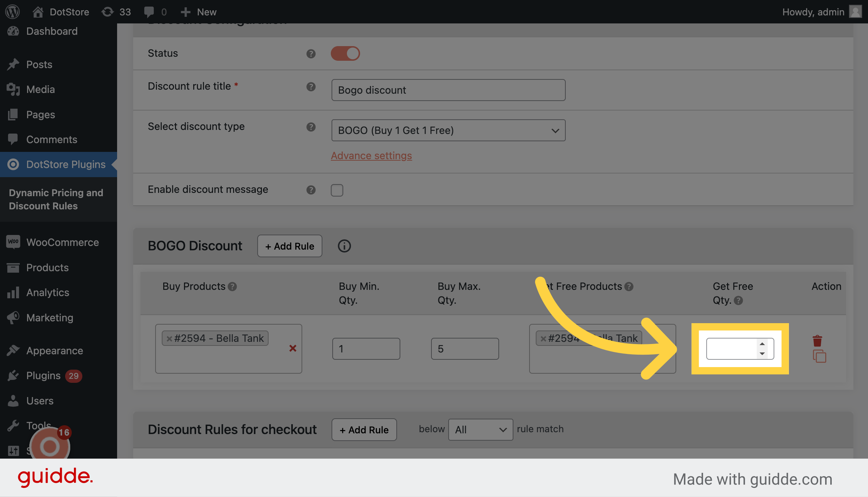Edit the Buy Max. Qty. field
The width and height of the screenshot is (868, 497).
pyautogui.click(x=465, y=349)
